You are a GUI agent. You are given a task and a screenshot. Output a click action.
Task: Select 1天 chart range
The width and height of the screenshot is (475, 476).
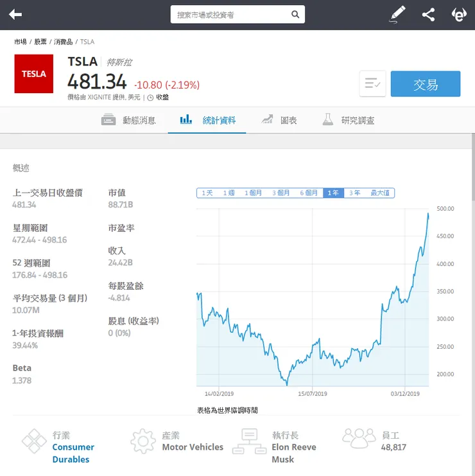[207, 193]
